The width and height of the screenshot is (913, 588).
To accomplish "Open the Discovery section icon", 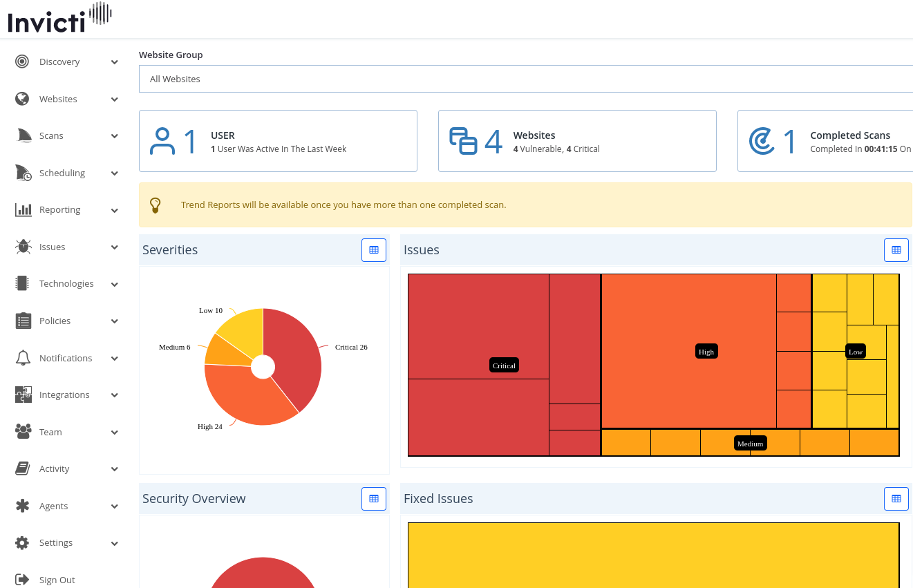I will [x=21, y=61].
